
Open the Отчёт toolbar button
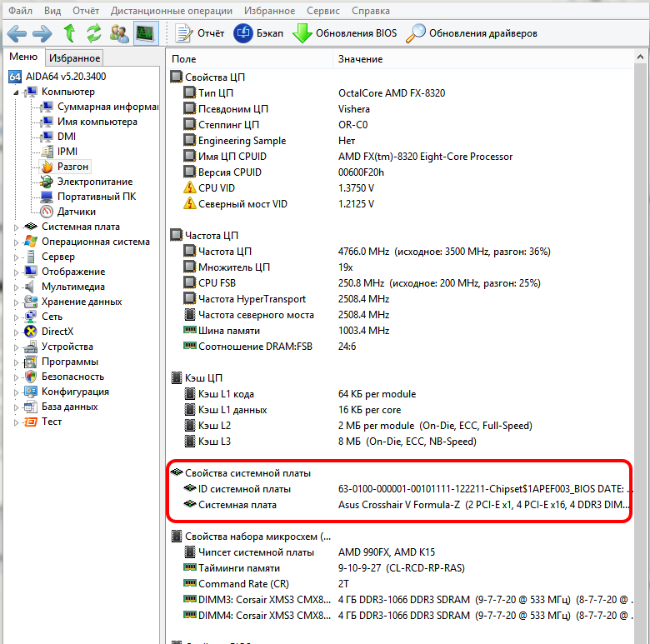199,33
